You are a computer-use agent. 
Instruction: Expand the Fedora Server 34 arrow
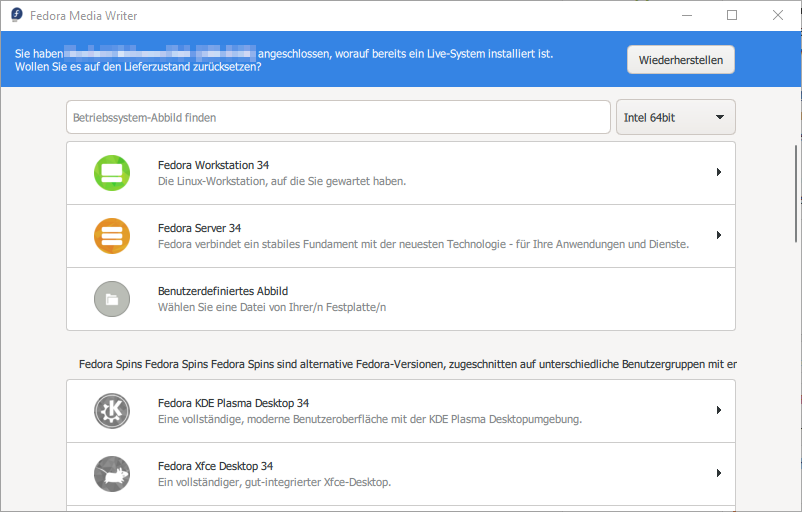[719, 235]
